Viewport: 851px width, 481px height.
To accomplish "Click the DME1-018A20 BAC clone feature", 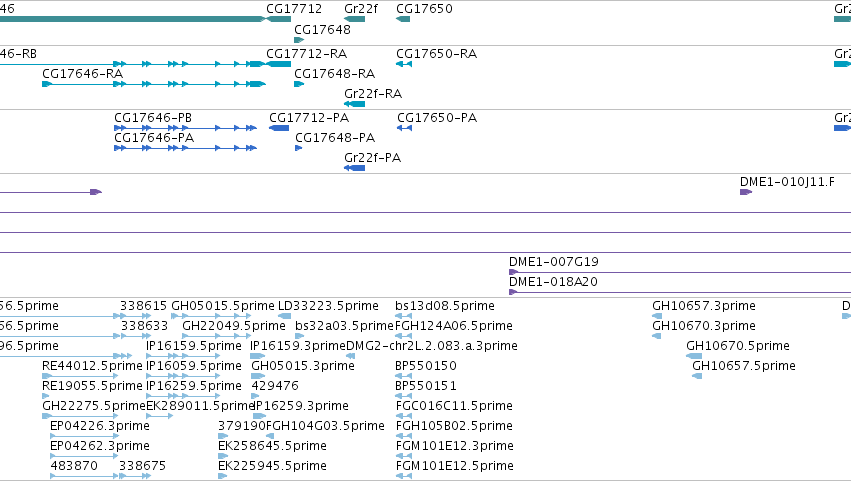I will (680, 292).
